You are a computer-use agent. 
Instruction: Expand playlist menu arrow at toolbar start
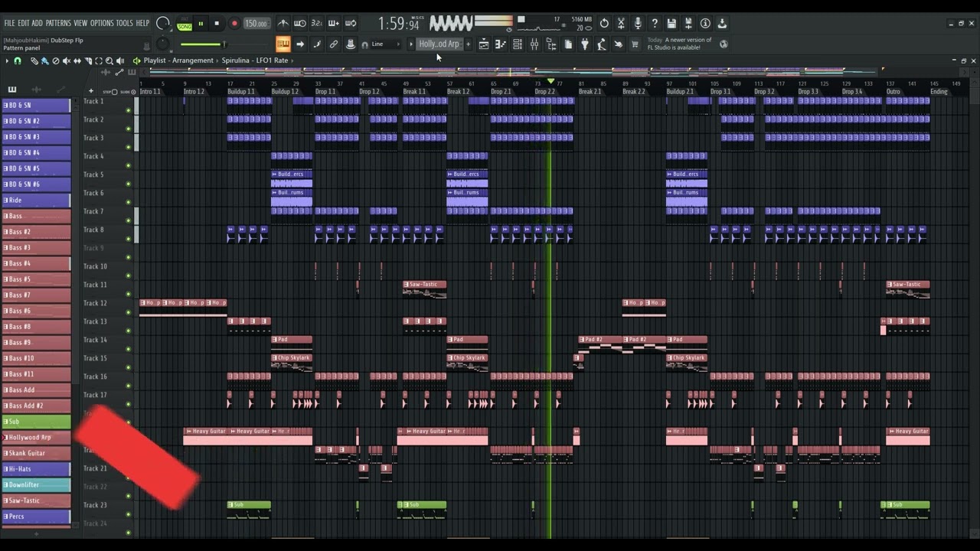[x=7, y=60]
